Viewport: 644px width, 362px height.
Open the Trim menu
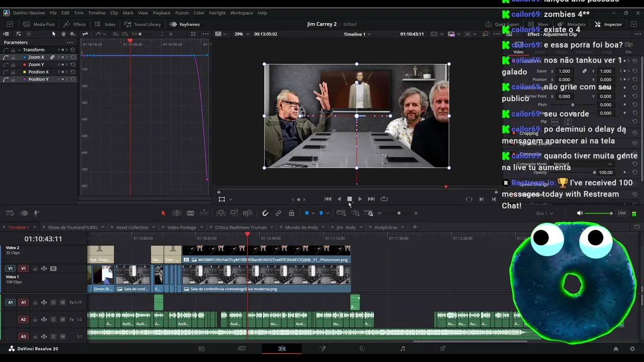(x=78, y=13)
